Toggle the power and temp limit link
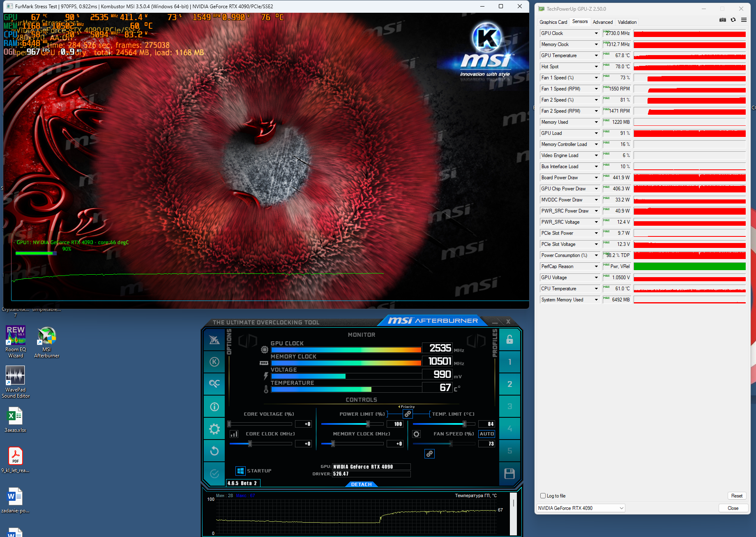Image resolution: width=756 pixels, height=537 pixels. 408,414
